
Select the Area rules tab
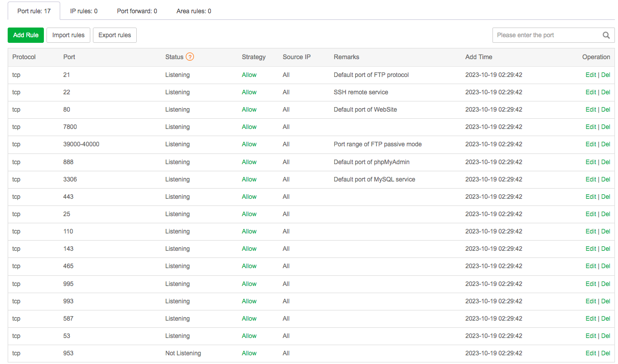coord(193,11)
